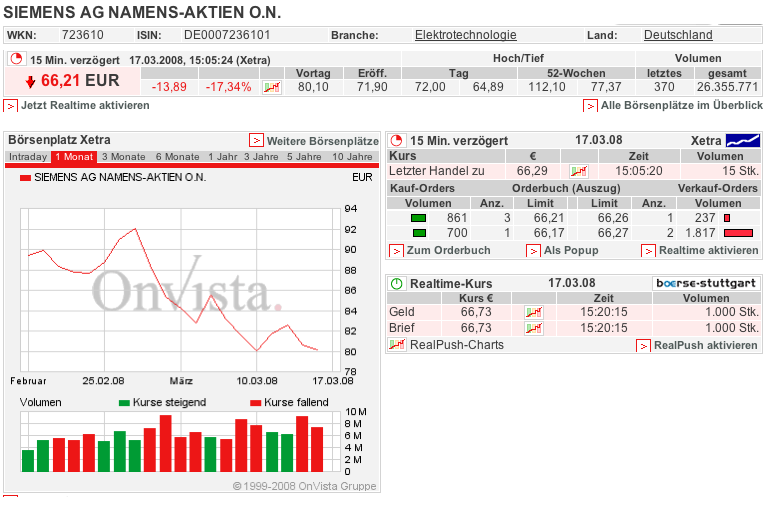This screenshot has width=768, height=506.
Task: Show the 3 Jahre chart
Action: [x=261, y=157]
